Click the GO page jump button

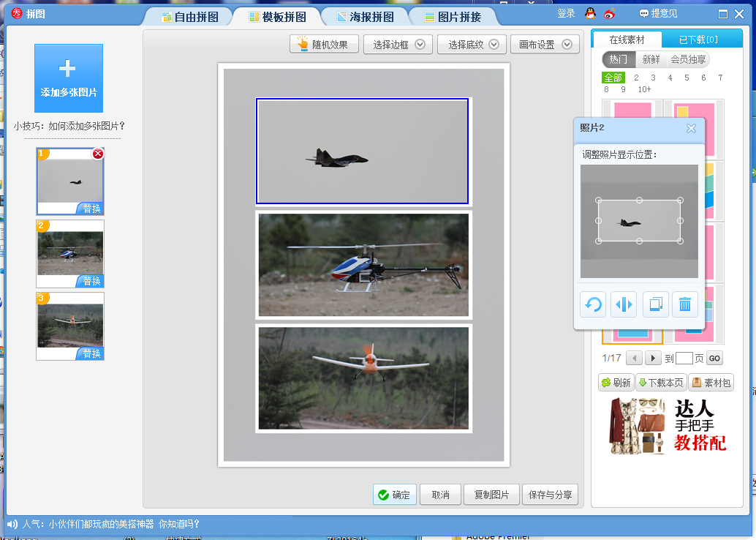(714, 358)
